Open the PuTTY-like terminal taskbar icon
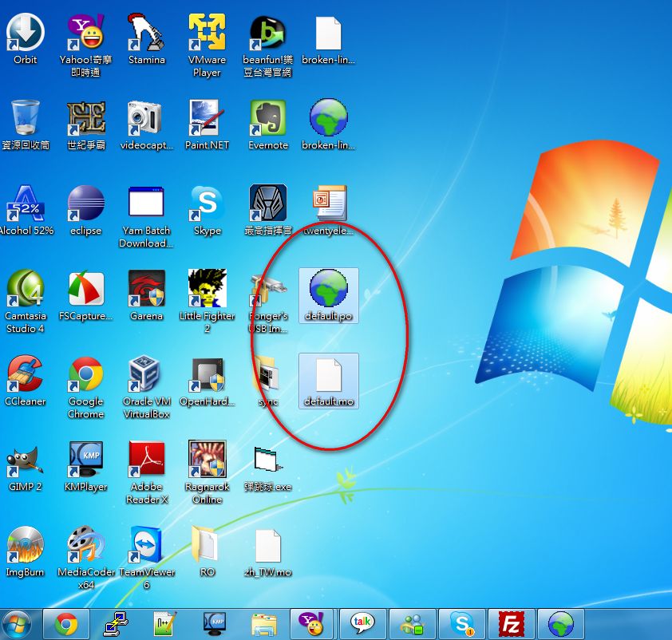 (x=116, y=624)
